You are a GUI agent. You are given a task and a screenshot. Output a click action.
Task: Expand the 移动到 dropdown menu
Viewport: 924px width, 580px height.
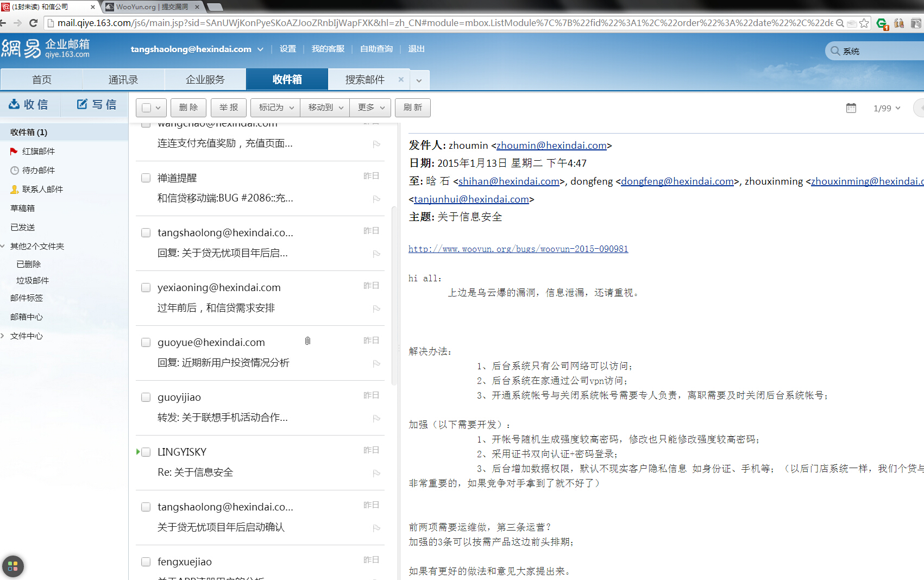click(x=325, y=108)
